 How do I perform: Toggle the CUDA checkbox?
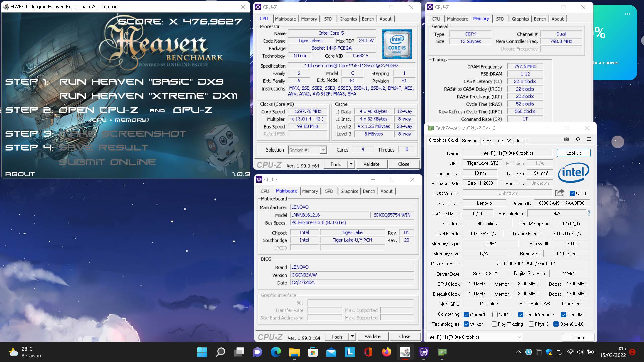tap(495, 315)
